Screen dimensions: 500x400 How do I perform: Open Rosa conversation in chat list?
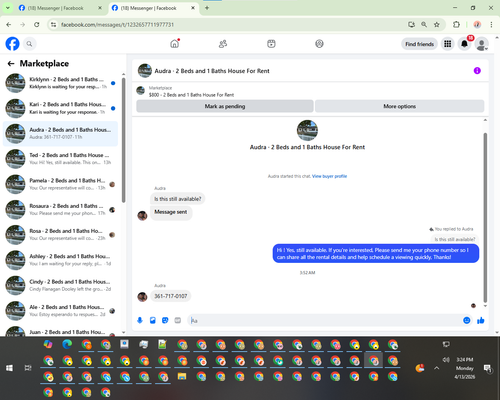point(60,235)
